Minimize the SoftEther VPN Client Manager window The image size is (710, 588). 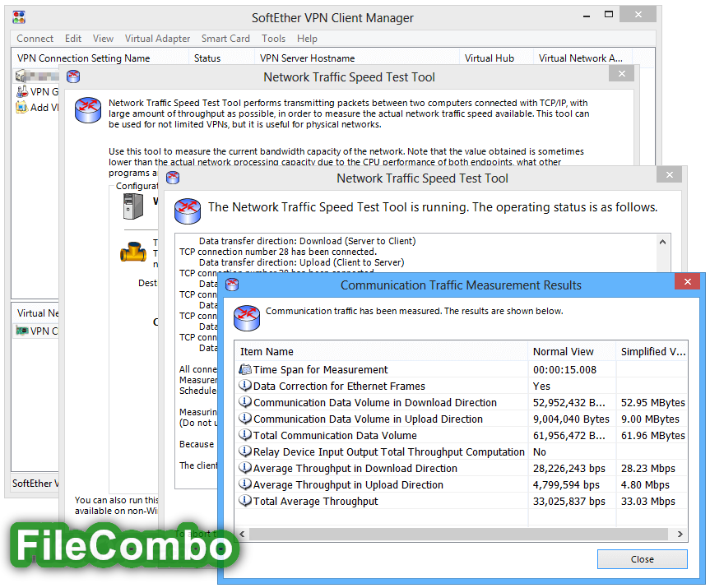[587, 16]
